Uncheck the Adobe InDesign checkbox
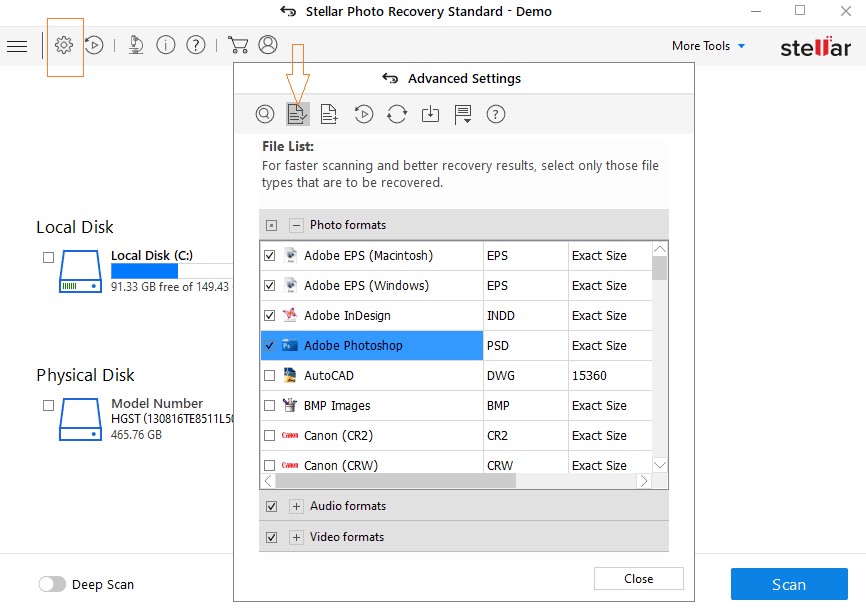Screen dimensions: 866x610 (x=270, y=315)
